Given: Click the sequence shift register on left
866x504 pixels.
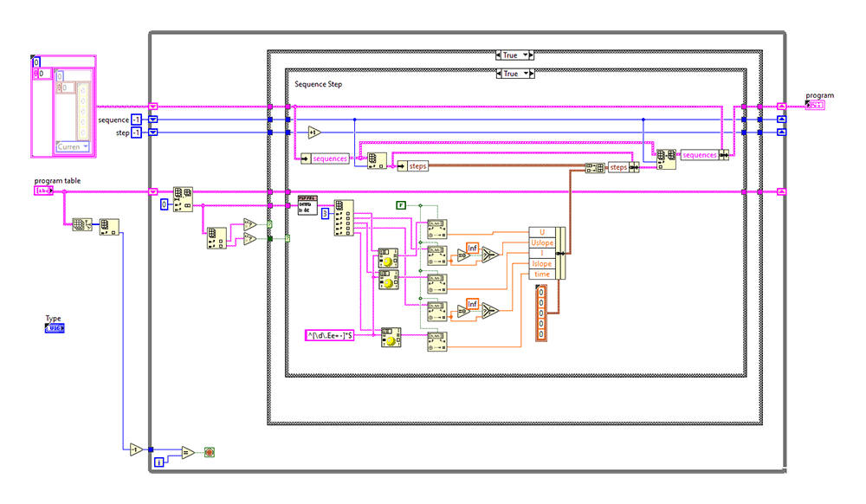Looking at the screenshot, I should pyautogui.click(x=153, y=120).
